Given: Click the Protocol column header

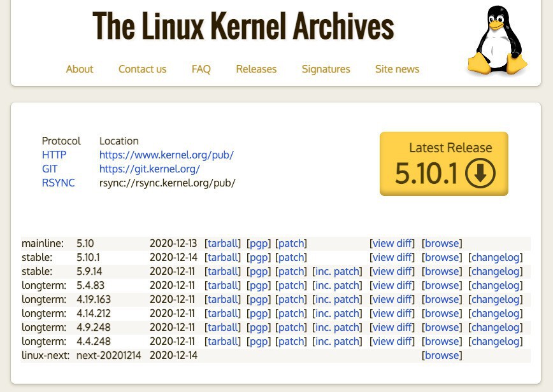Looking at the screenshot, I should coord(61,141).
